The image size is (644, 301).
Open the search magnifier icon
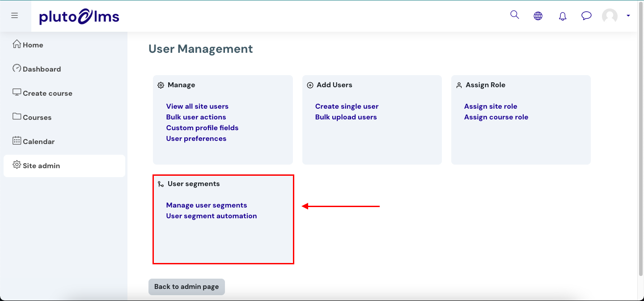(515, 15)
